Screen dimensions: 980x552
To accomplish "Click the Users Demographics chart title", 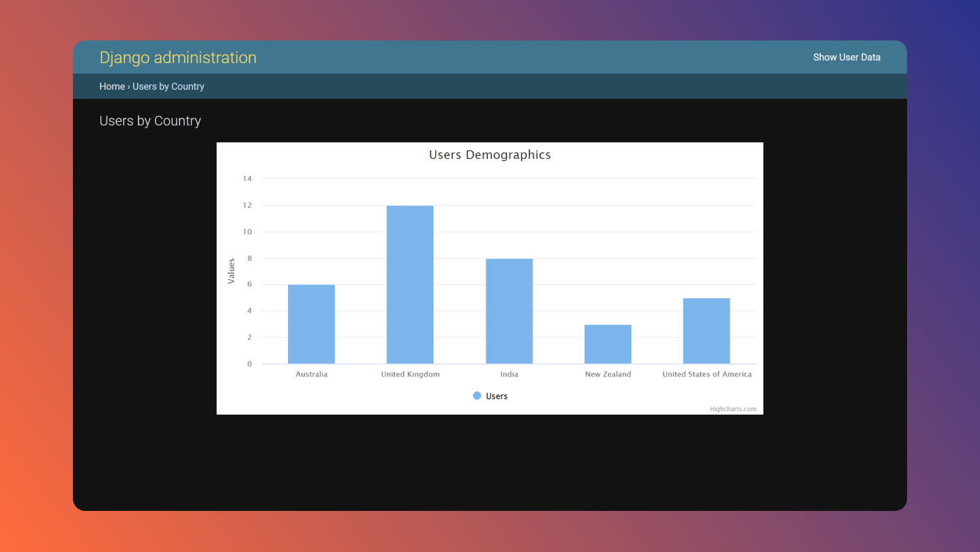I will coord(490,155).
